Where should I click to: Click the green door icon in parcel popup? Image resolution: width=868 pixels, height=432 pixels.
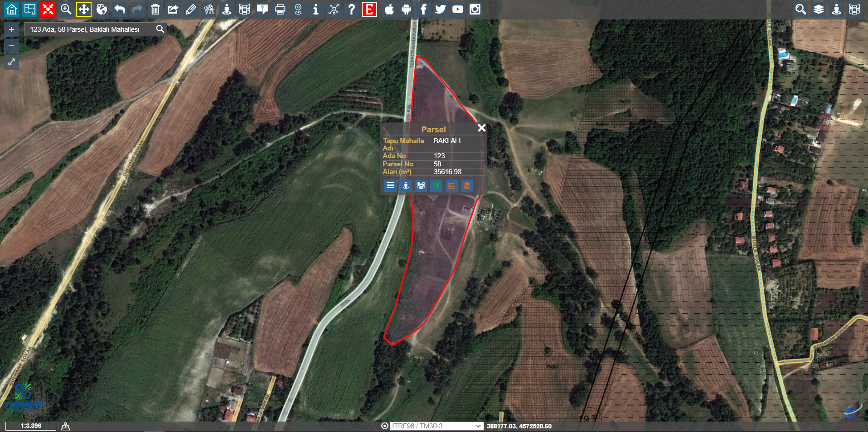[436, 185]
